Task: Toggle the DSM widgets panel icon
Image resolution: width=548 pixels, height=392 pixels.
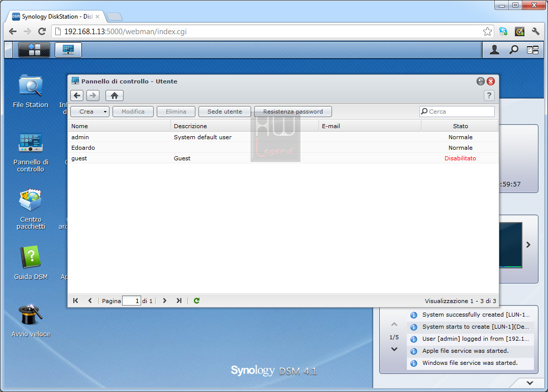Action: (x=532, y=50)
